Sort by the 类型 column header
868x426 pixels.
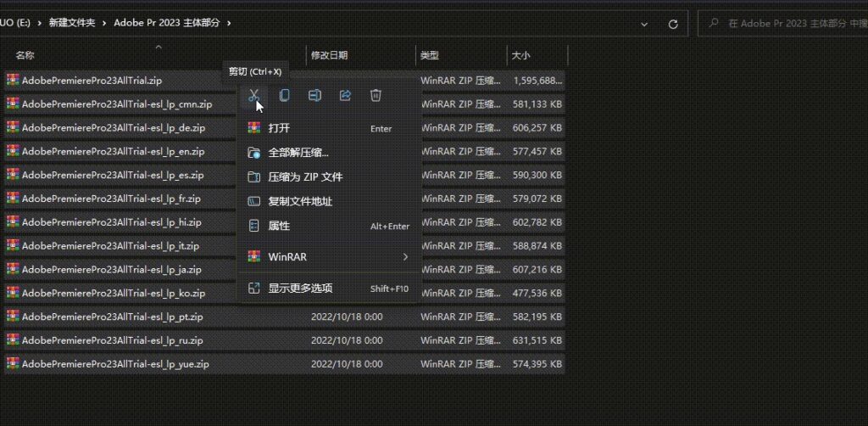coord(430,55)
